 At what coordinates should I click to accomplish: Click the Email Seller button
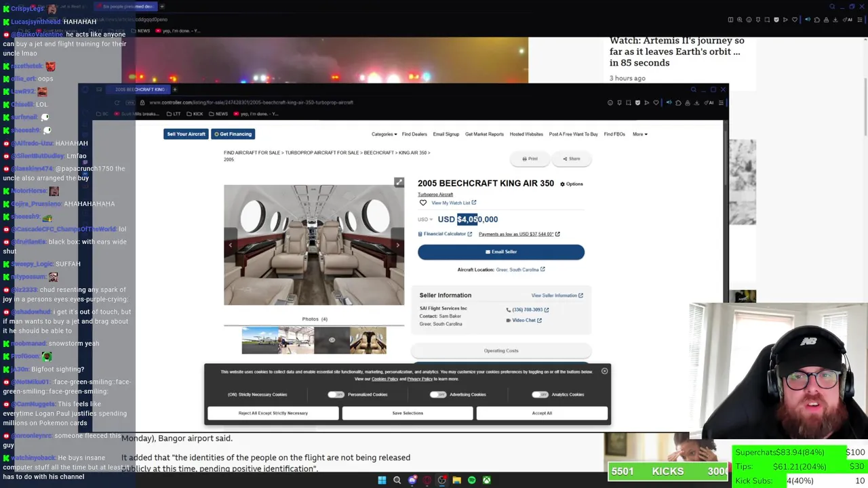[501, 251]
